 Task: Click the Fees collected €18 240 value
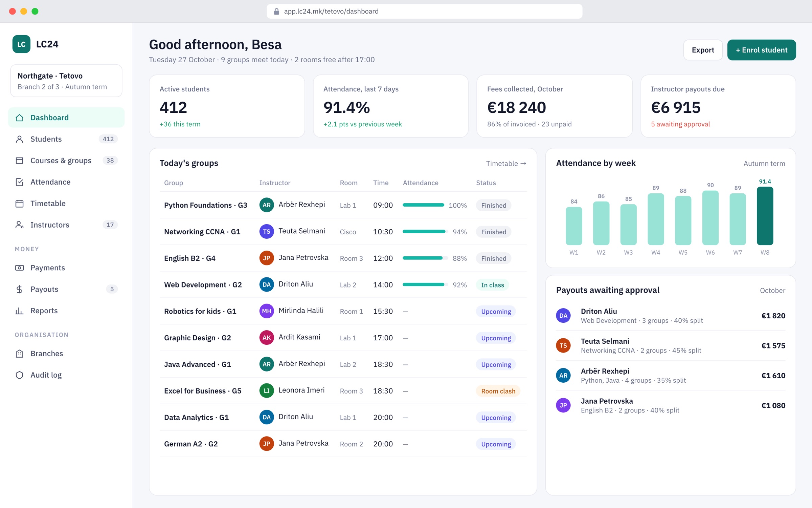517,107
